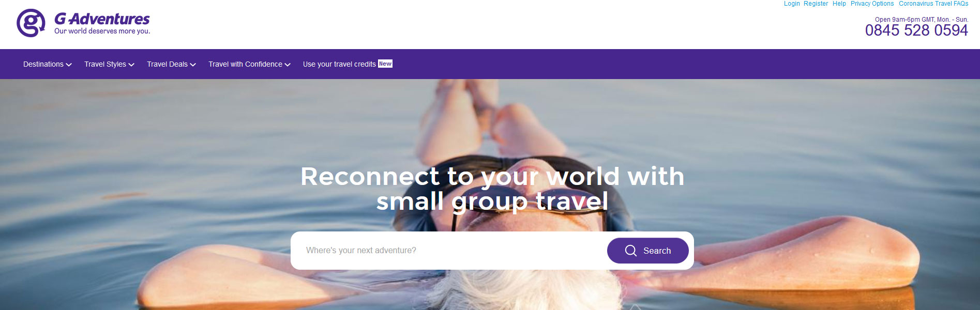Open the Destinations menu
This screenshot has width=980, height=310.
click(x=48, y=64)
